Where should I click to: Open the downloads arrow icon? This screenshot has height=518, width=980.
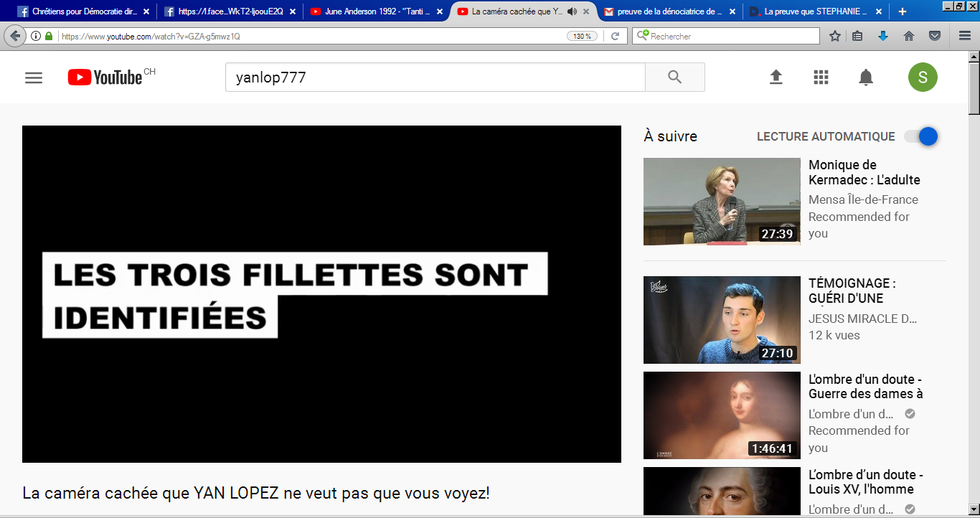click(883, 36)
